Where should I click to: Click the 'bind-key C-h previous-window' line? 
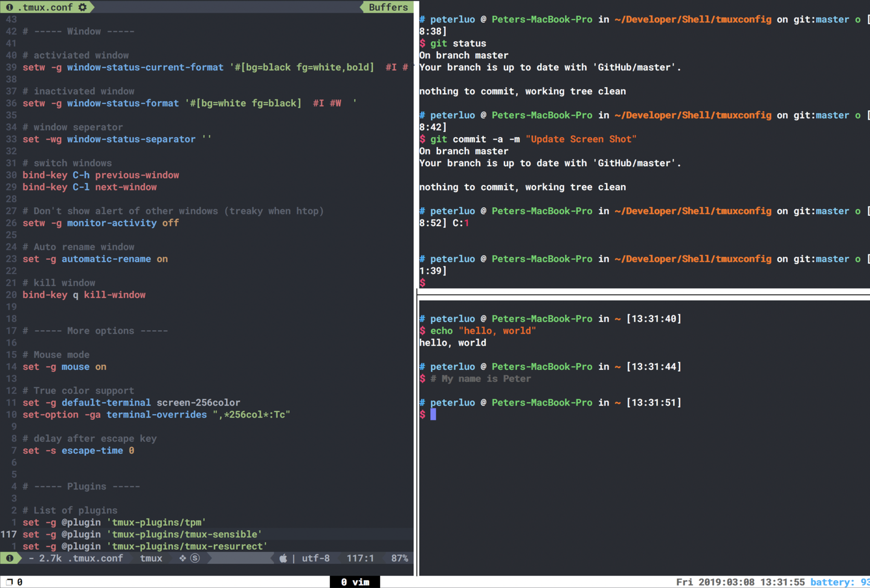click(101, 175)
